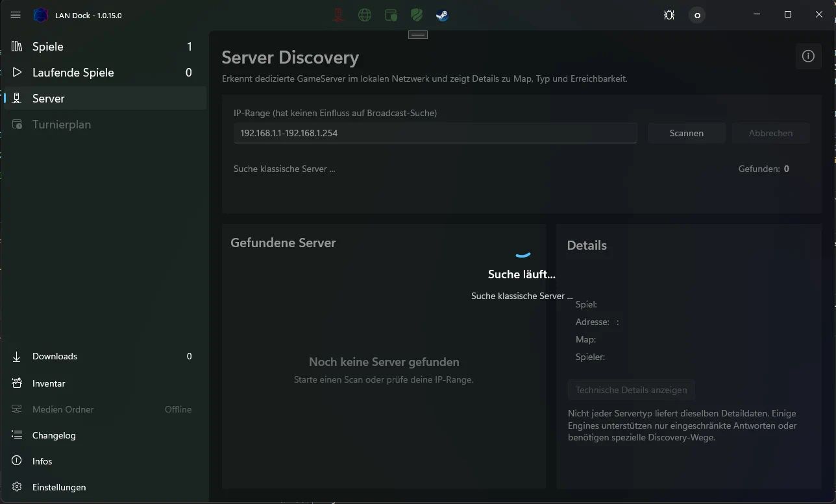The image size is (836, 504).
Task: Click the Inventar backpack icon in the sidebar
Action: (x=16, y=383)
